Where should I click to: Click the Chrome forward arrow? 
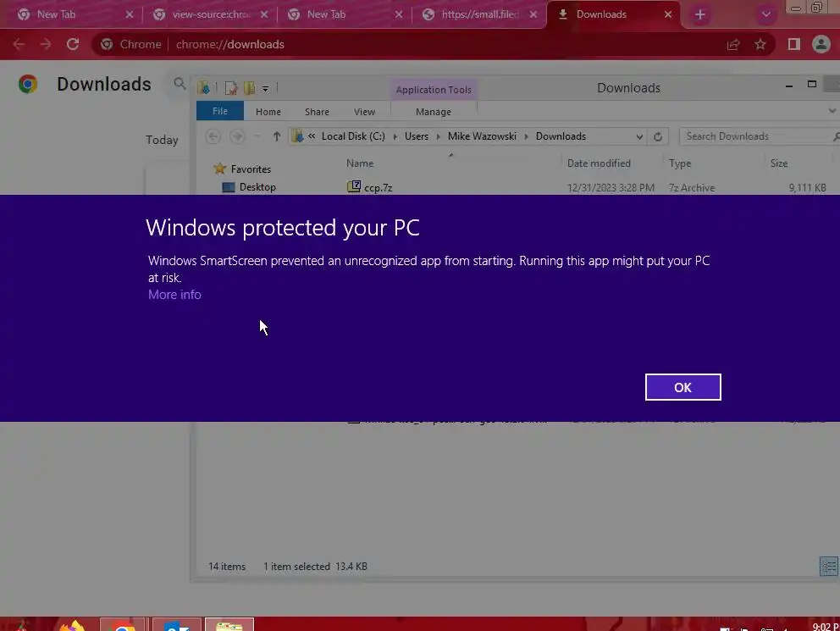coord(46,44)
